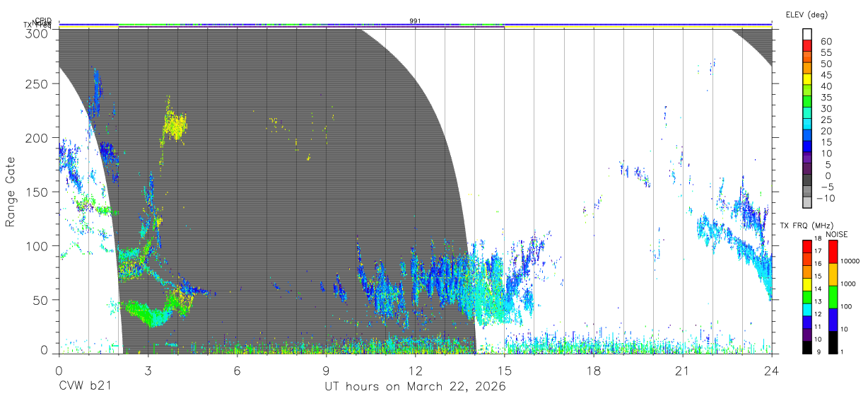868x401 pixels.
Task: Click the "150" tick on Range Gate axis
Action: (x=37, y=192)
